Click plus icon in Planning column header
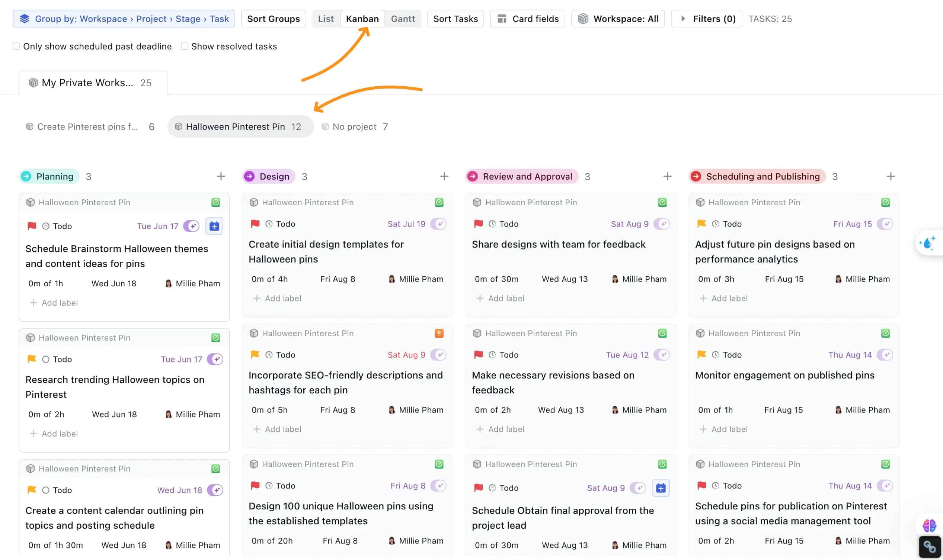The image size is (943, 560). (221, 176)
